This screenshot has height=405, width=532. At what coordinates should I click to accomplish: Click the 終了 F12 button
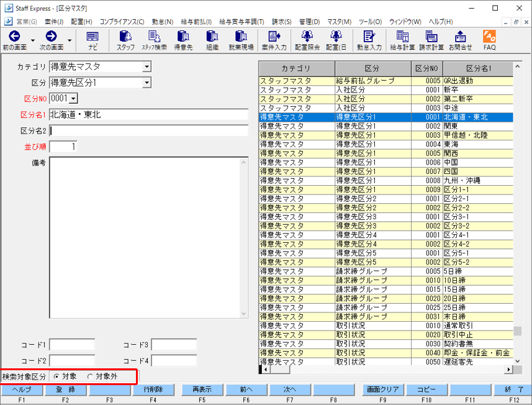(x=514, y=389)
